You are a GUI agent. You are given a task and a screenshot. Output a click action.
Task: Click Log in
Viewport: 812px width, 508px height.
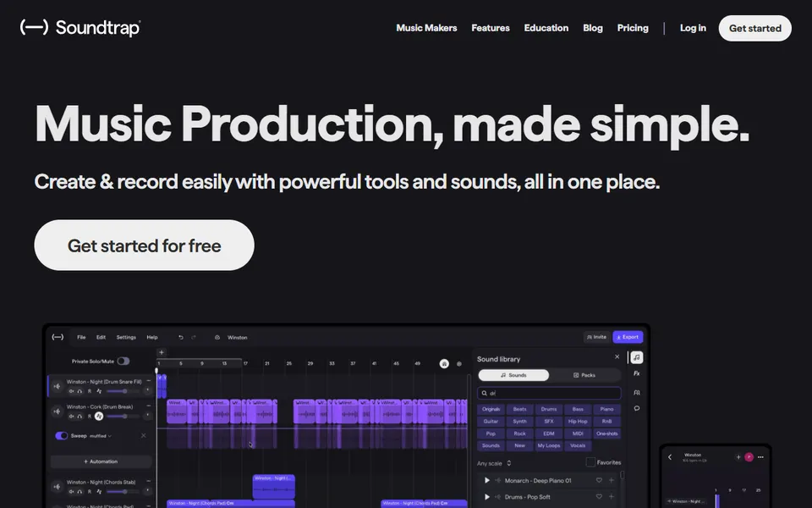point(693,28)
